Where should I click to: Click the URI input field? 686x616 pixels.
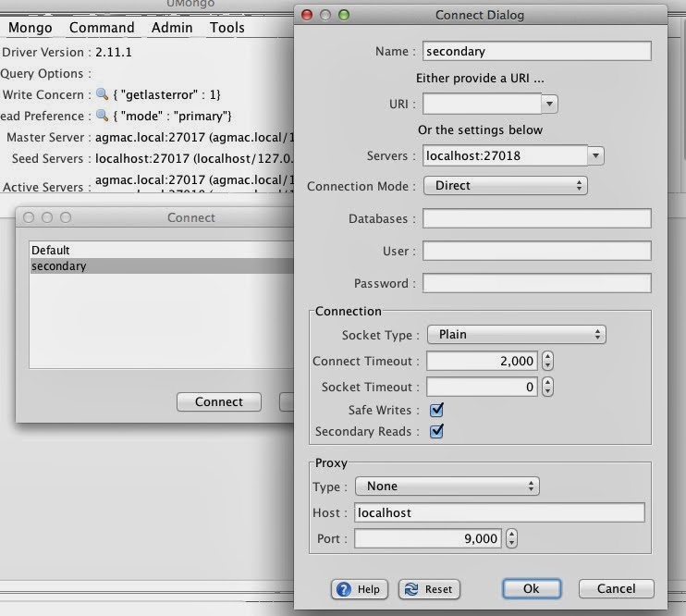[x=482, y=105]
